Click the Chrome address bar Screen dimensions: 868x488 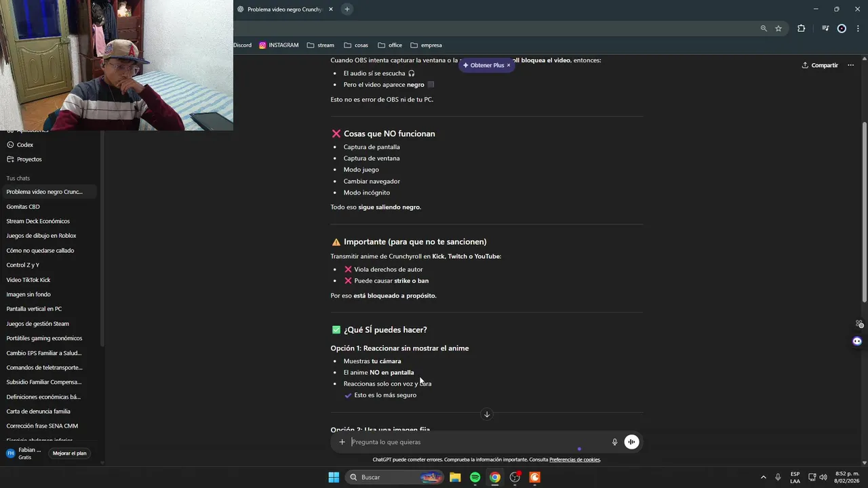coord(495,28)
